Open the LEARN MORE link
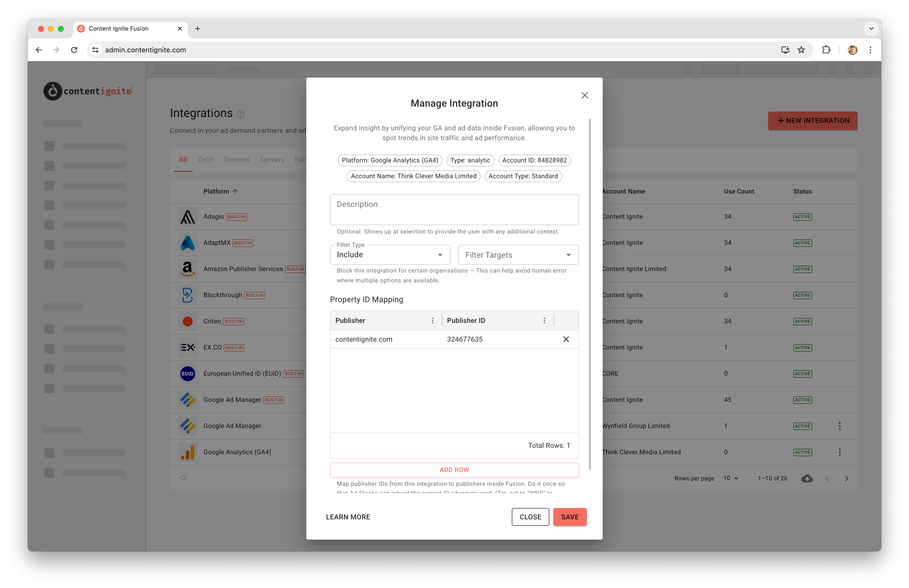Screen dimensions: 909x588 [348, 517]
